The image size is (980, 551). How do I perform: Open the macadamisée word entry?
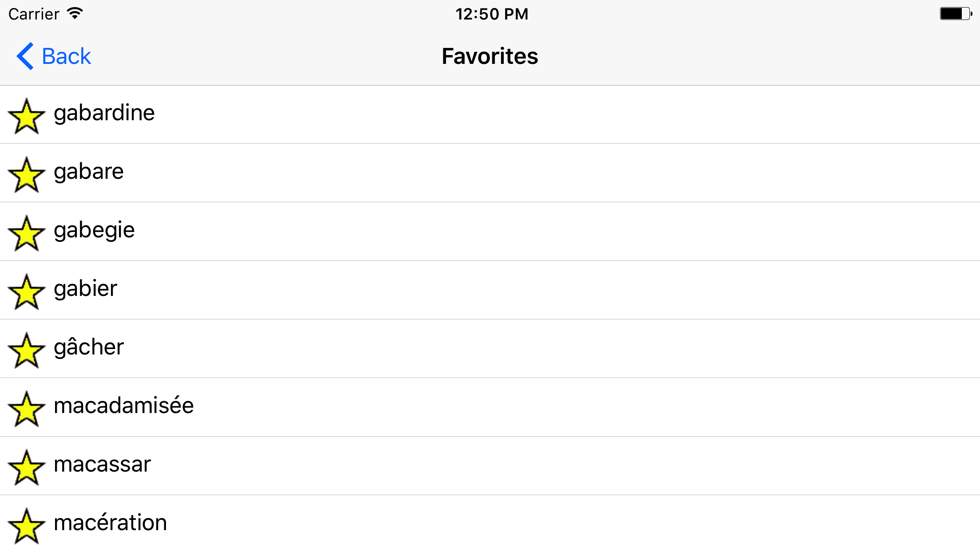pyautogui.click(x=124, y=406)
